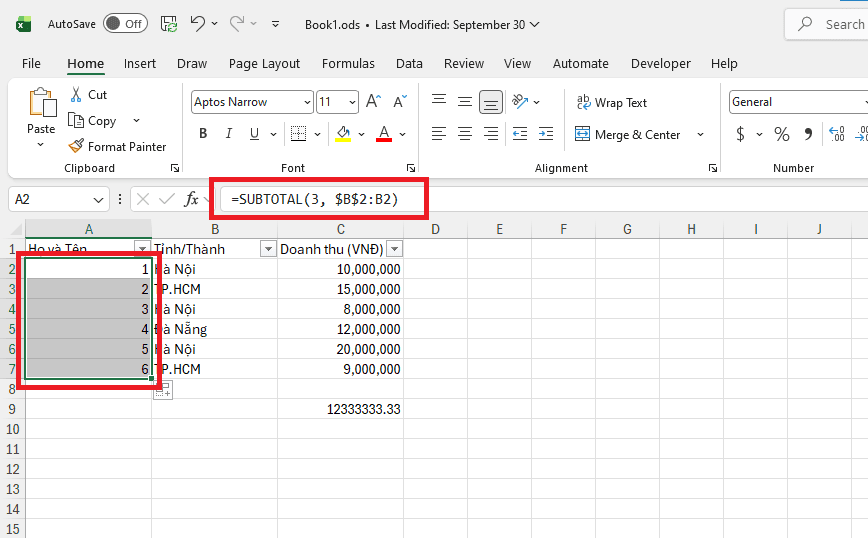Apply Comma Style
This screenshot has width=868, height=538.
point(808,134)
